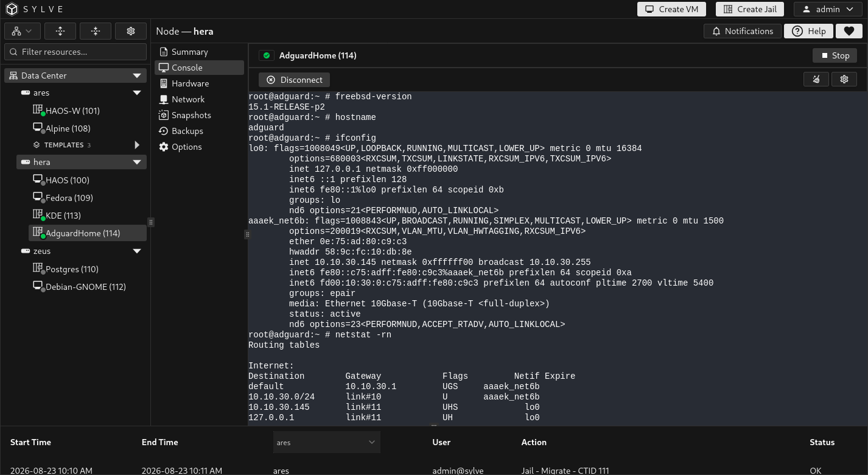This screenshot has height=475, width=868.
Task: Open the Help page
Action: click(808, 31)
